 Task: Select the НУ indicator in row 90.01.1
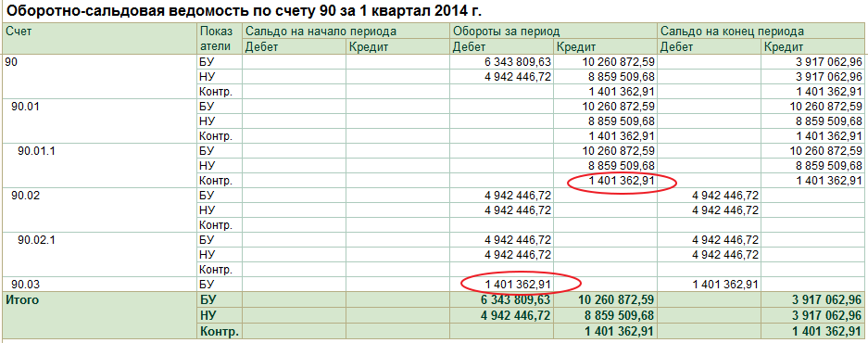(207, 166)
